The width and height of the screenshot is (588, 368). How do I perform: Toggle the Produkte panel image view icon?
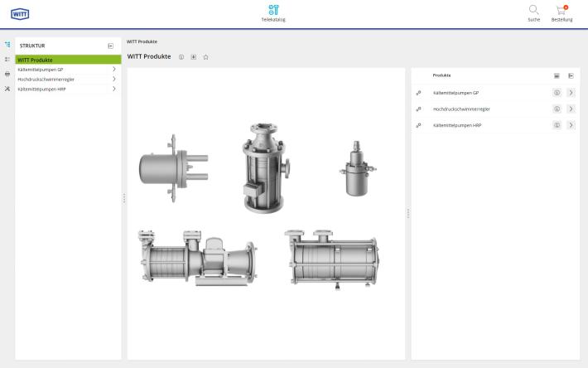pos(557,75)
